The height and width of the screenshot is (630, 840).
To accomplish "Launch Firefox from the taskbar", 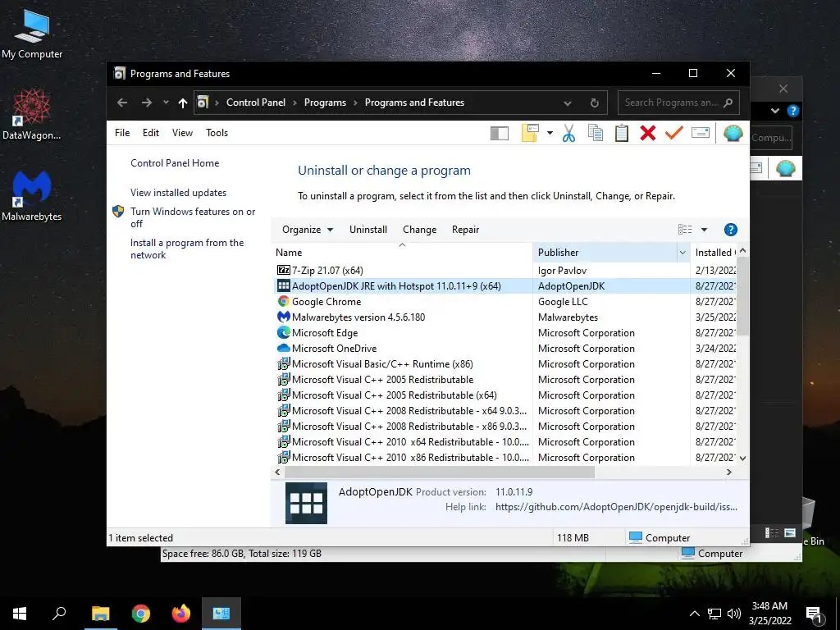I will coord(181,614).
